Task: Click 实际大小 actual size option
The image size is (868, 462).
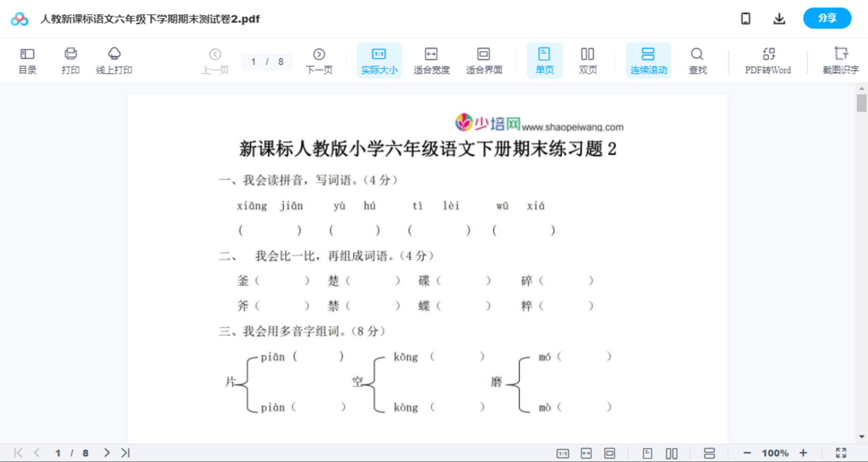Action: click(x=379, y=60)
